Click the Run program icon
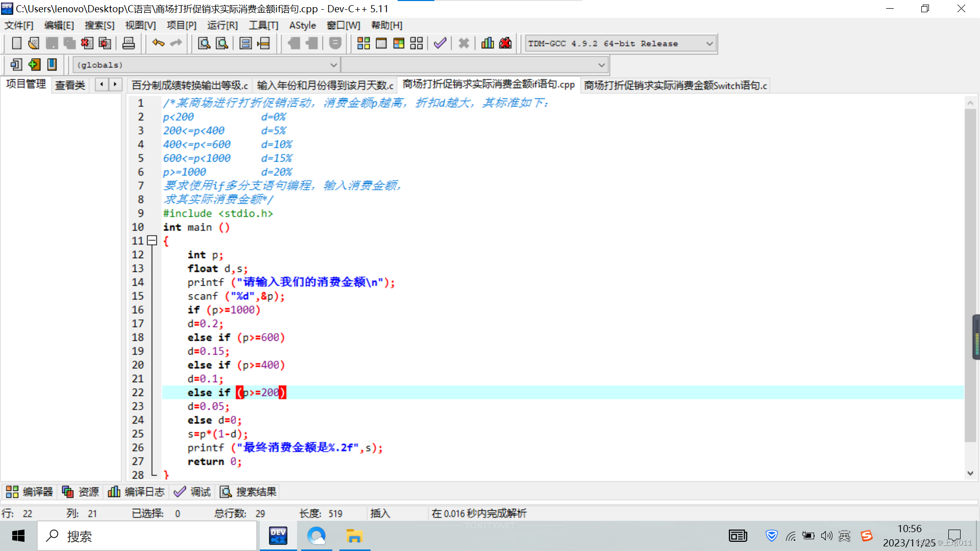The height and width of the screenshot is (551, 980). (381, 43)
